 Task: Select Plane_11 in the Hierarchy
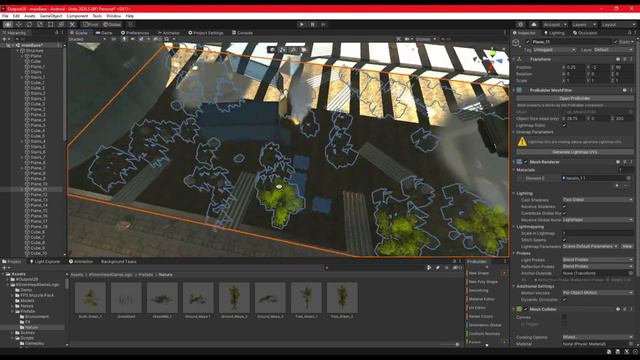coord(39,189)
